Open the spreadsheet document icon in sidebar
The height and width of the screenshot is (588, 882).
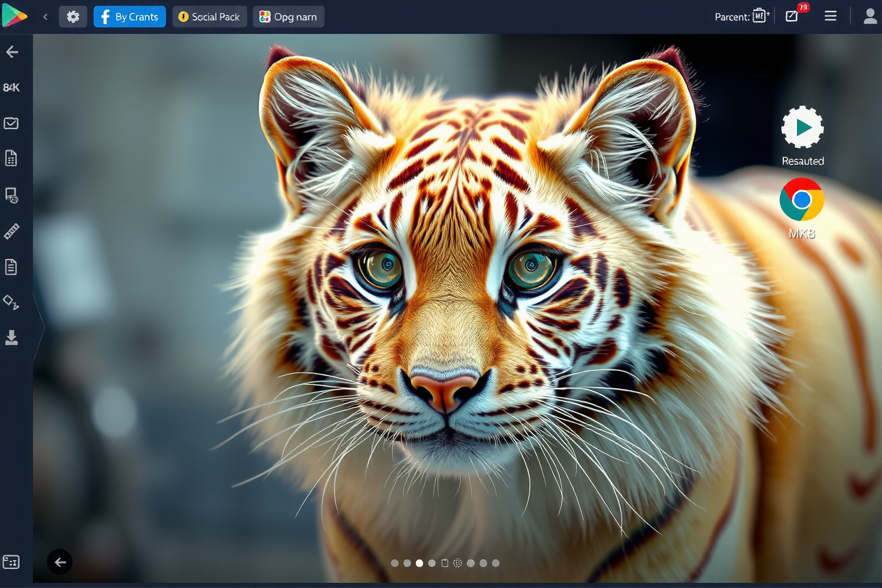point(11,158)
